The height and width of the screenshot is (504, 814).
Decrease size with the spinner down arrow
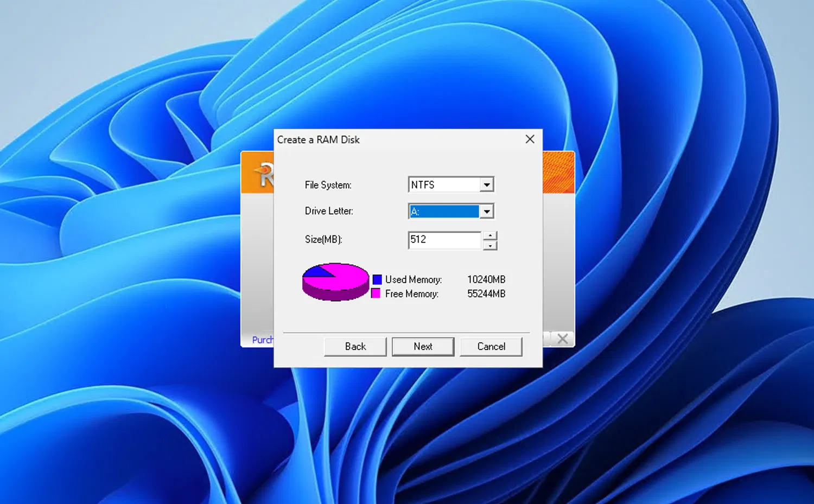point(490,245)
